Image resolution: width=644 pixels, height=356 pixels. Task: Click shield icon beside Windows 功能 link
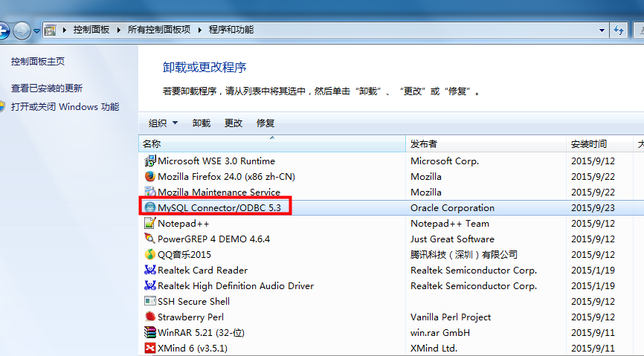click(x=2, y=107)
